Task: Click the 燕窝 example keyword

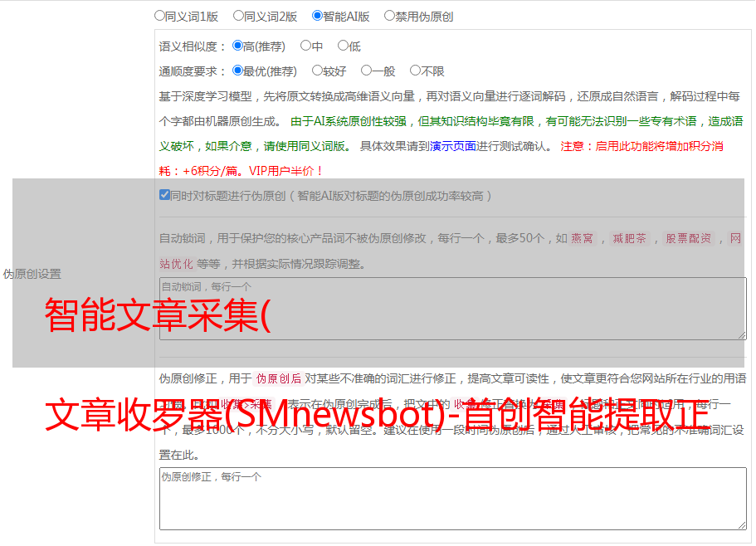Action: click(582, 238)
